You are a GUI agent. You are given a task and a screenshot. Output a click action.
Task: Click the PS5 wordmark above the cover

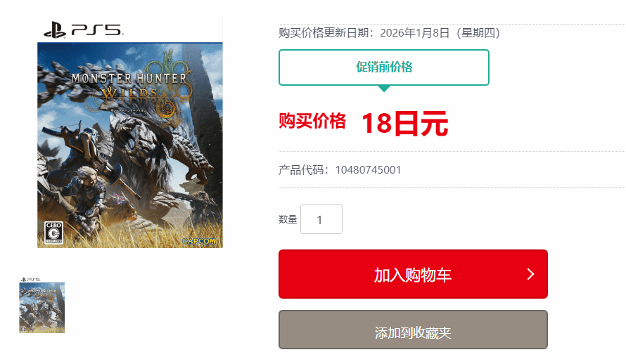(x=97, y=30)
